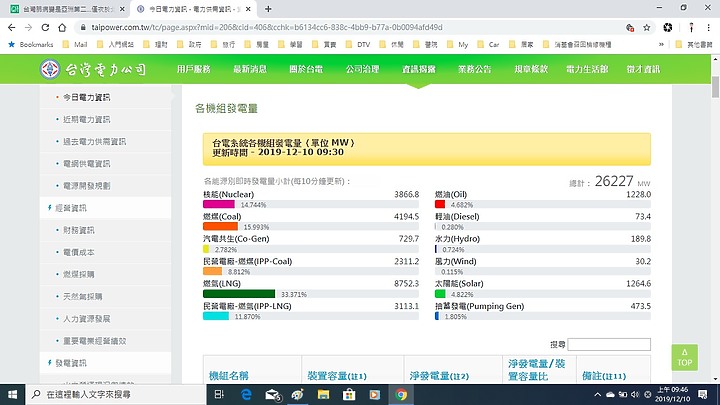Open Chrome from the Windows taskbar
This screenshot has width=720, height=405.
401,394
